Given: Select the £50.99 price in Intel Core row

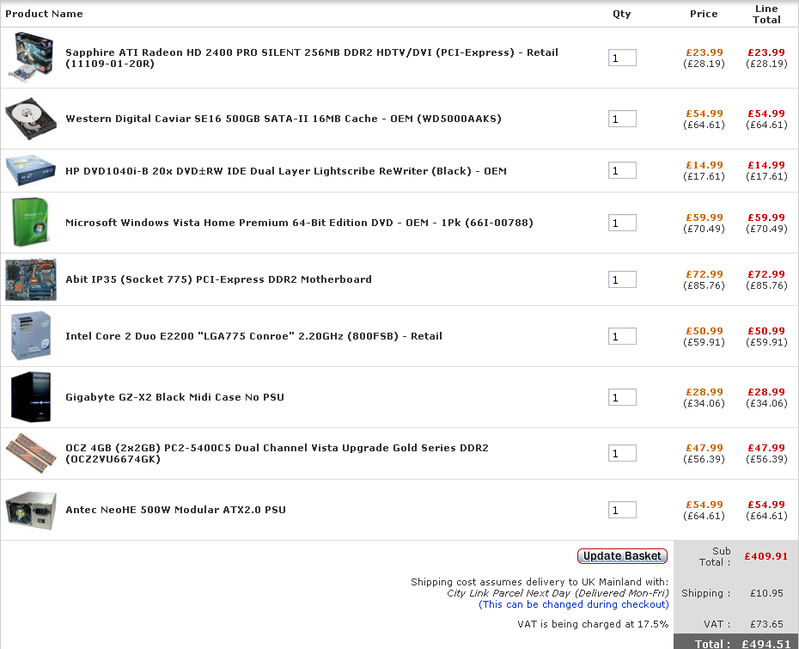Looking at the screenshot, I should [704, 331].
